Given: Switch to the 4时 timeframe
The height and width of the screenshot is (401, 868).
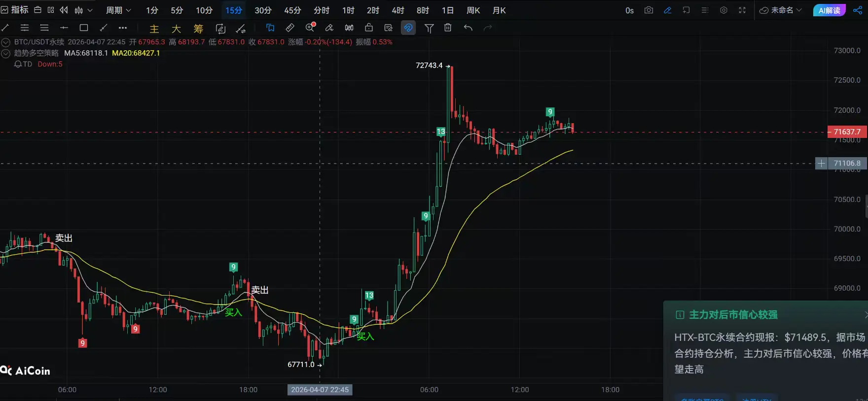Looking at the screenshot, I should click(x=398, y=10).
